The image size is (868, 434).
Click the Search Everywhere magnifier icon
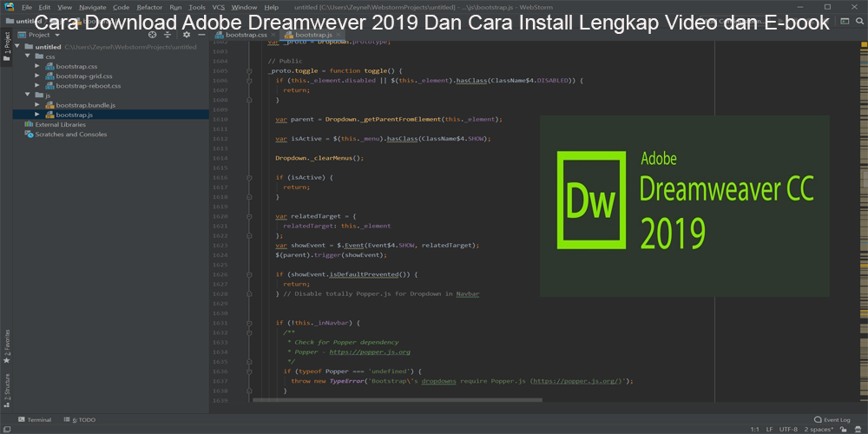coord(859,21)
